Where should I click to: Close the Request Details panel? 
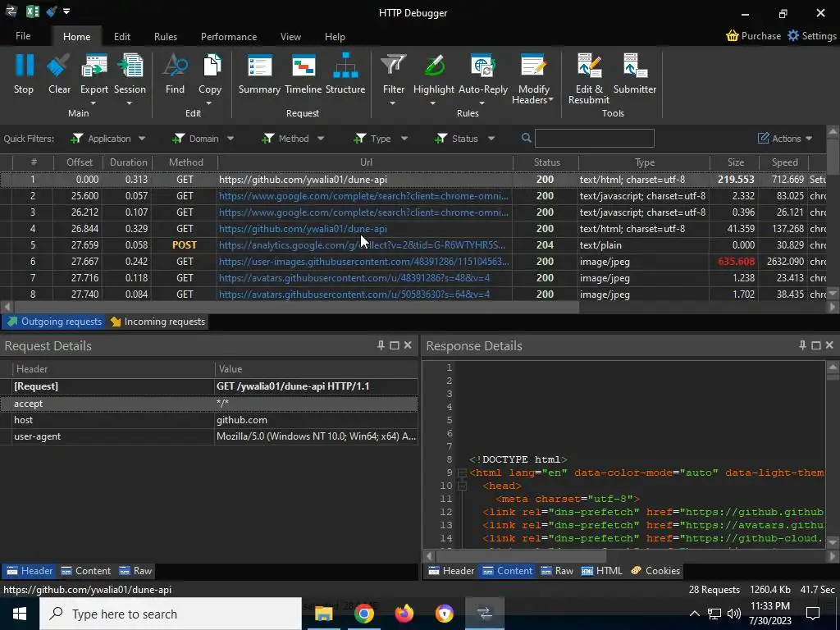408,345
